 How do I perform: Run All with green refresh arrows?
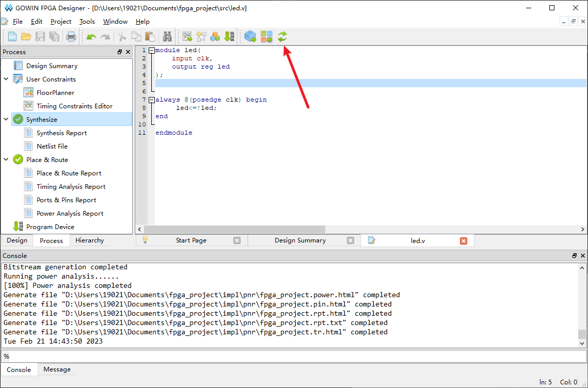click(282, 36)
